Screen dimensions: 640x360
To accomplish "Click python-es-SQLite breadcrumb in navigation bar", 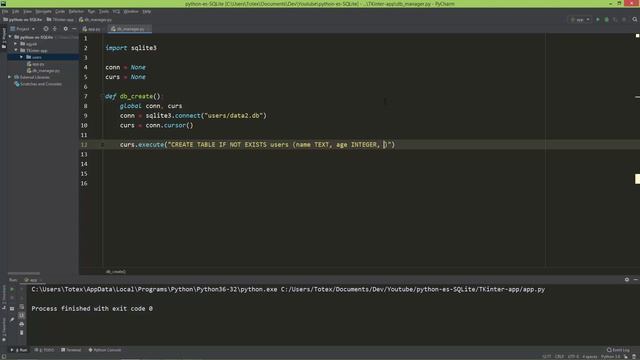I will (23, 20).
